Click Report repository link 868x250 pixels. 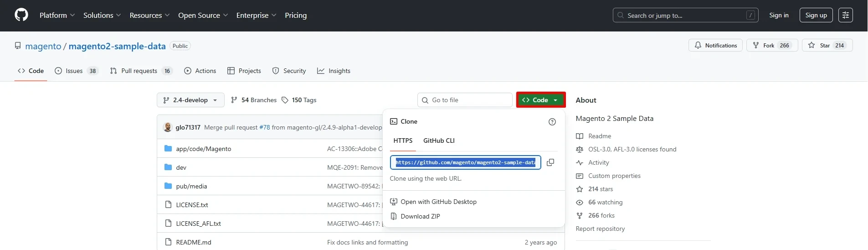pyautogui.click(x=600, y=229)
